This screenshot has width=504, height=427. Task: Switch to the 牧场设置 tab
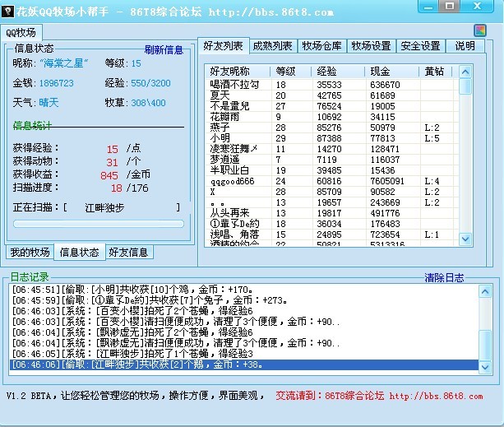(x=371, y=46)
